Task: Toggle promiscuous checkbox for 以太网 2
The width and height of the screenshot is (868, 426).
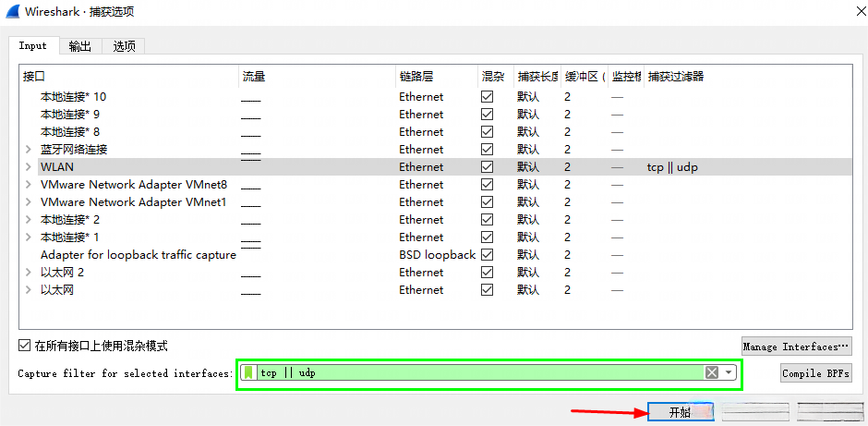Action: pos(488,273)
